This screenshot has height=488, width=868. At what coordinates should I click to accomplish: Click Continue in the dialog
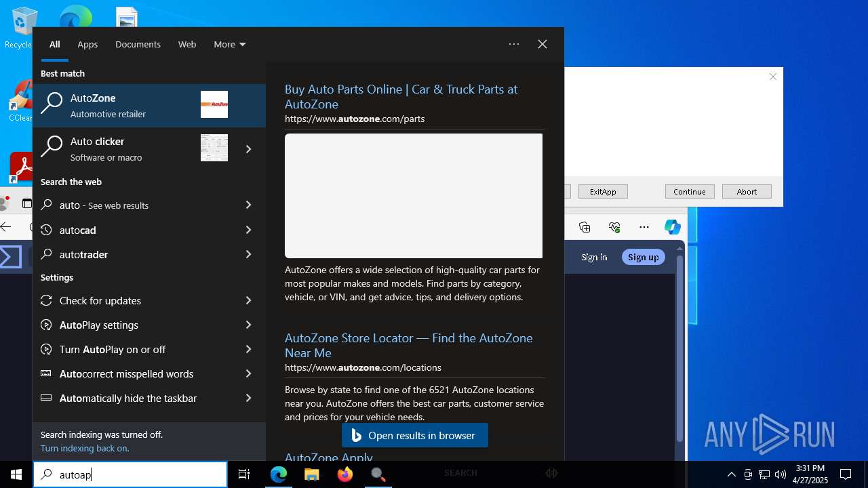pos(690,192)
